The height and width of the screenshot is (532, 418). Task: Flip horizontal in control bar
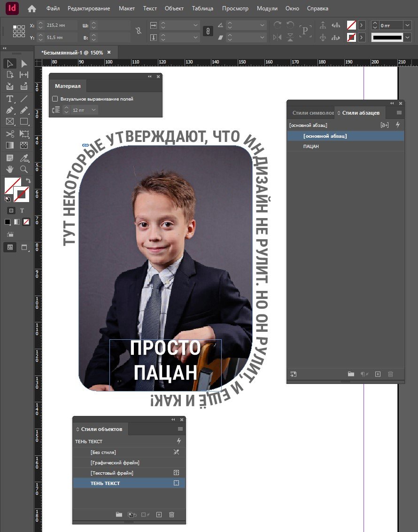[x=277, y=37]
